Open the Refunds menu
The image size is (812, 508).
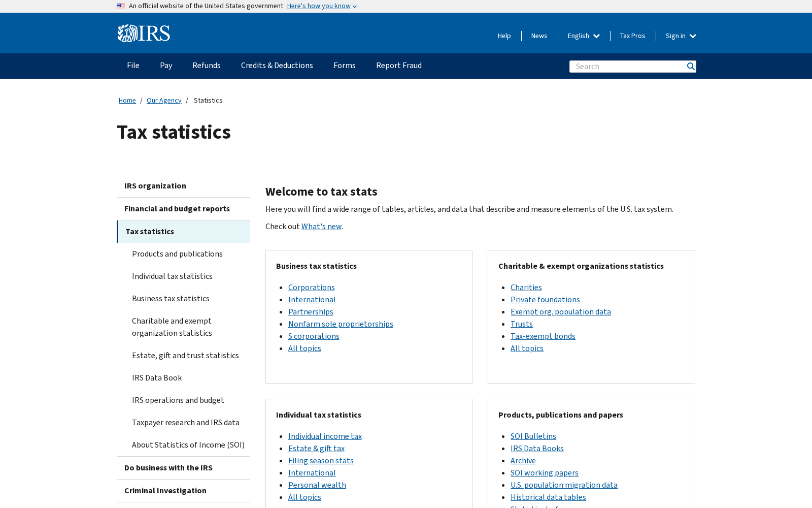207,66
